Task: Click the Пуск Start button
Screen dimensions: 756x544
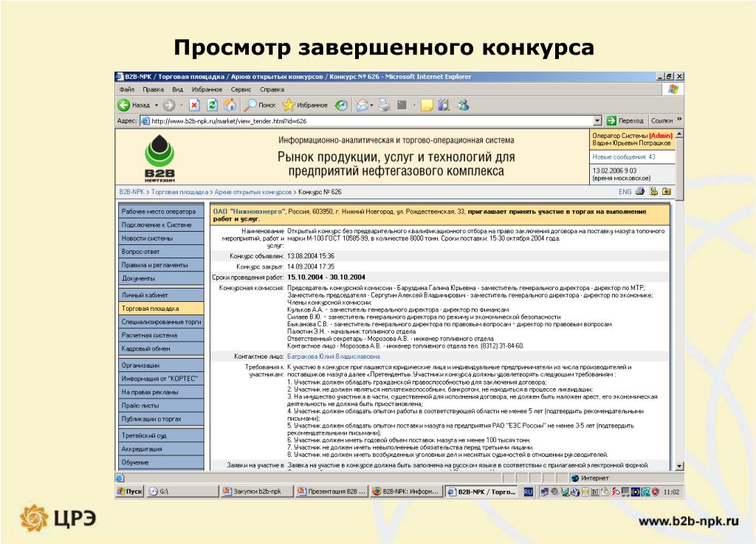Action: pyautogui.click(x=130, y=492)
